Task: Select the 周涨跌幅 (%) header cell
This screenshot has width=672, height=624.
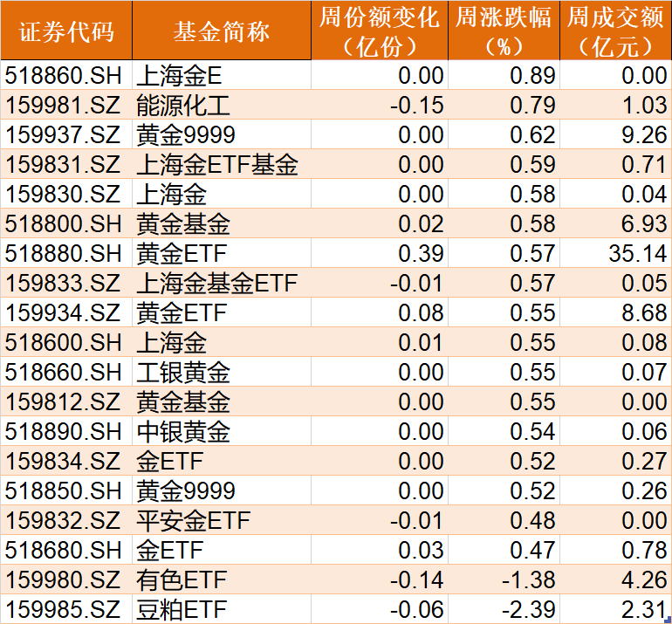Action: [x=504, y=31]
